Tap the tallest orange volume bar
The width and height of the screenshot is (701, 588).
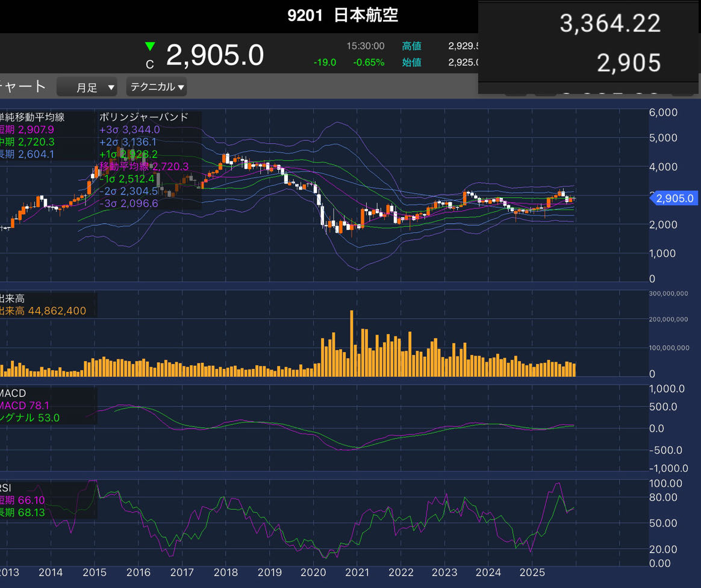tap(352, 343)
